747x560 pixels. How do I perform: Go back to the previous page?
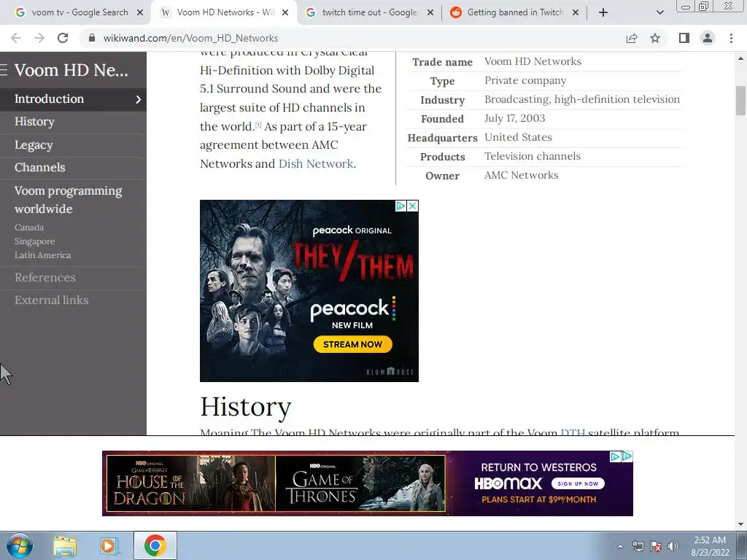tap(16, 38)
